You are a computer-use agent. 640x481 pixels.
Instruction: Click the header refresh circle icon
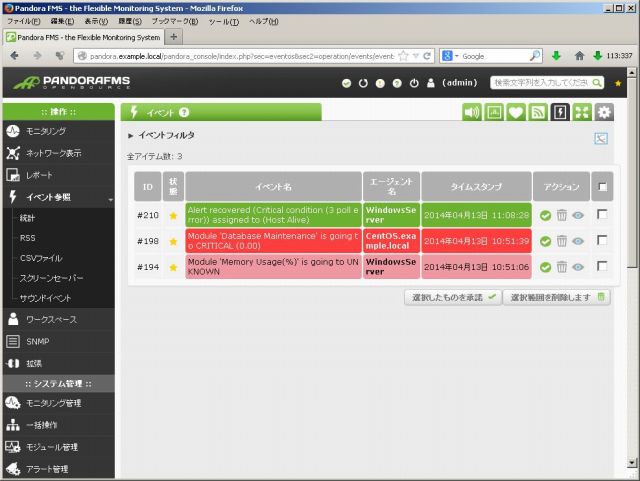tap(363, 83)
